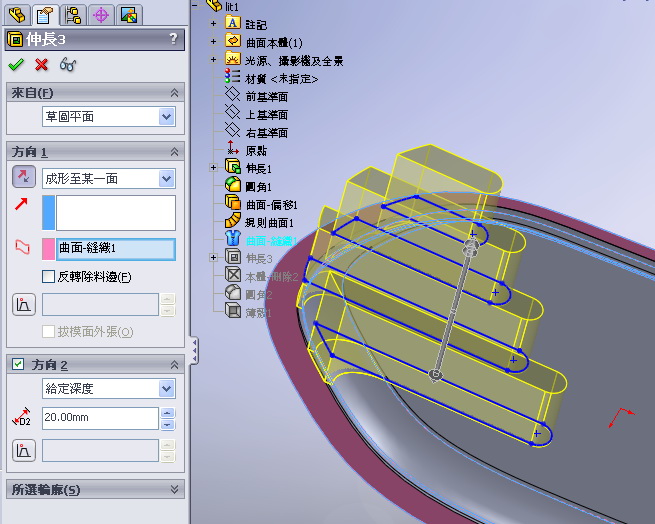Open the DisplayManager appearance tab
Screen dimensions: 655x524
(129, 15)
